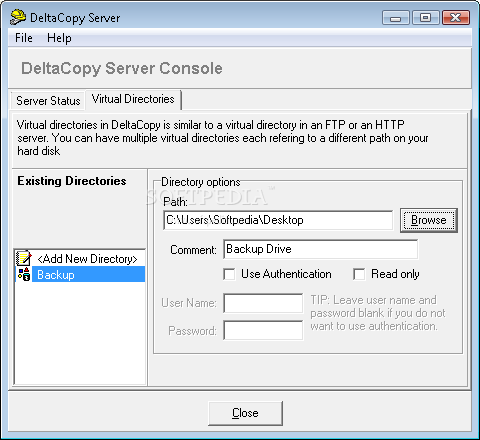Viewport: 480px width, 440px height.
Task: Open the Help menu
Action: [59, 38]
